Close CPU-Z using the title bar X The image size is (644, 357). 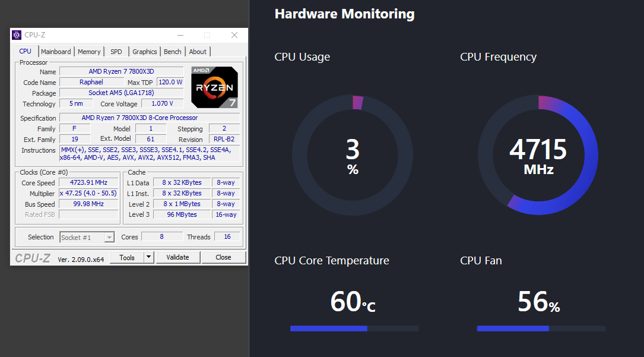coord(234,35)
